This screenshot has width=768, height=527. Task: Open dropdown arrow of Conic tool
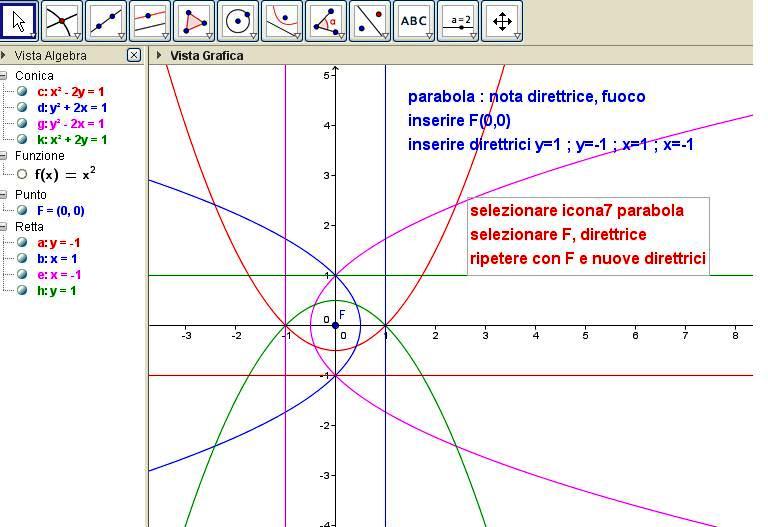(297, 36)
